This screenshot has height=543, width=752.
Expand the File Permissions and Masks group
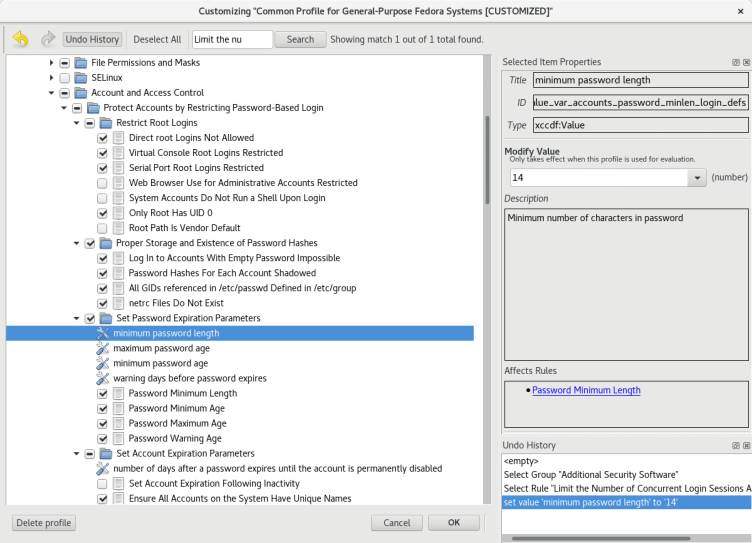click(x=51, y=63)
